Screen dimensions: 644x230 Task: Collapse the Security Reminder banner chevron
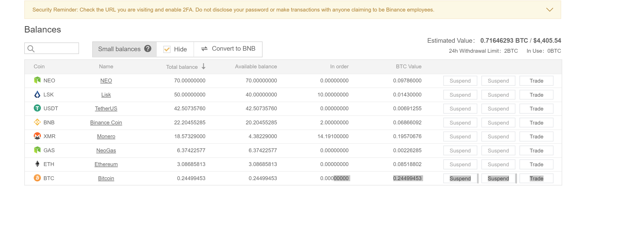point(550,10)
